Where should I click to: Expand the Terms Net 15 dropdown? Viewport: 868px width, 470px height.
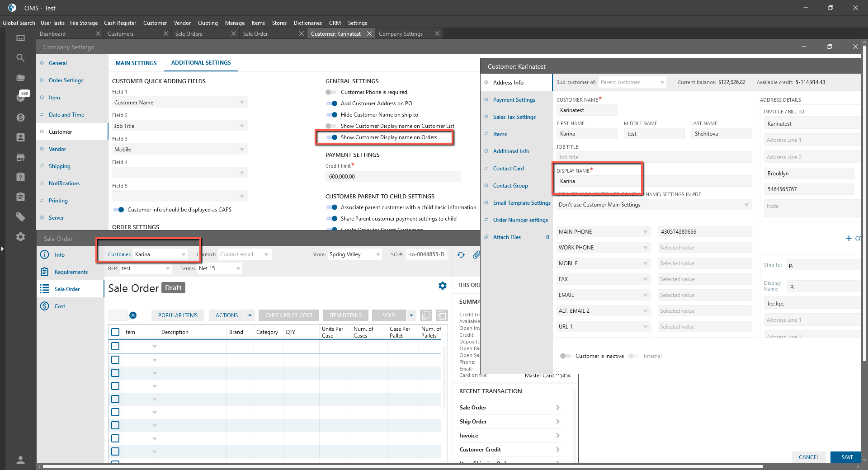(238, 268)
